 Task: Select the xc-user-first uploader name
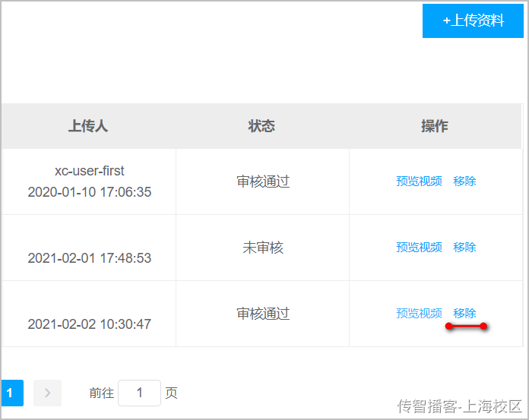point(90,171)
